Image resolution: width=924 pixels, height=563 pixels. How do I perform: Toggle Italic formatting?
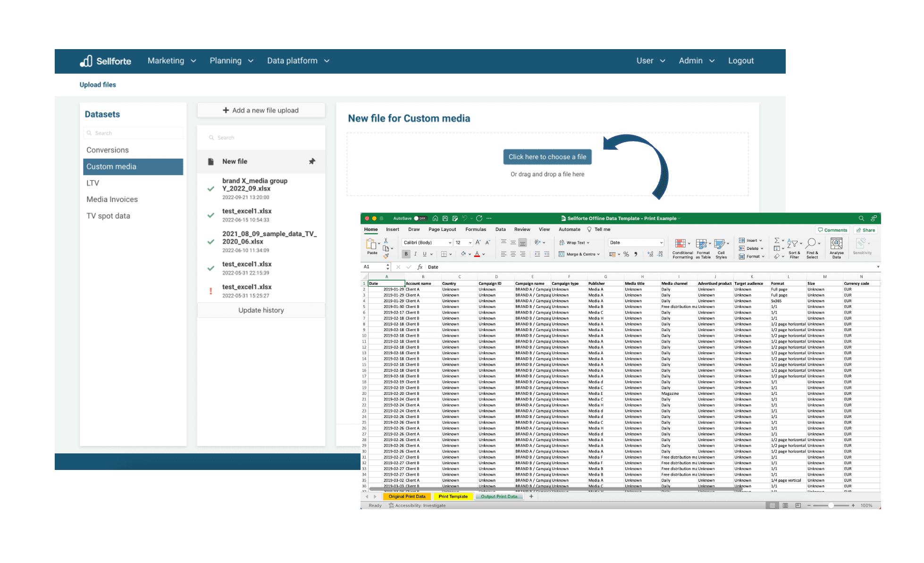pos(415,254)
